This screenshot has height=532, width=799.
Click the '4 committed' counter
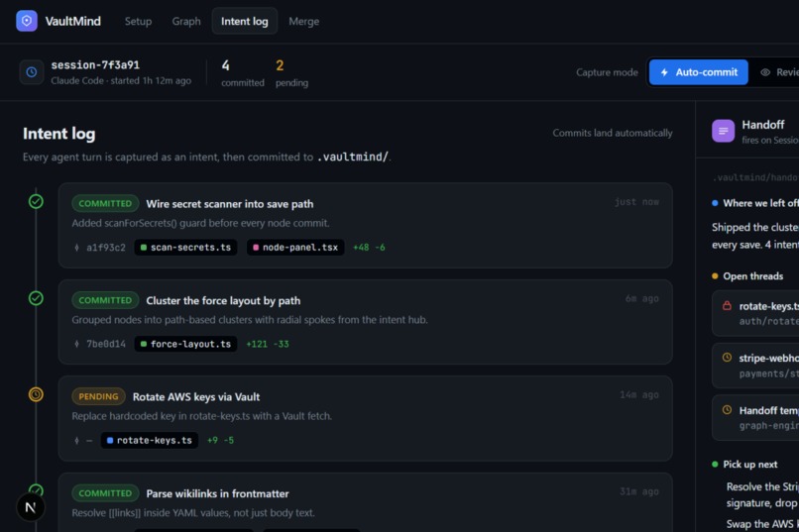[x=243, y=72]
